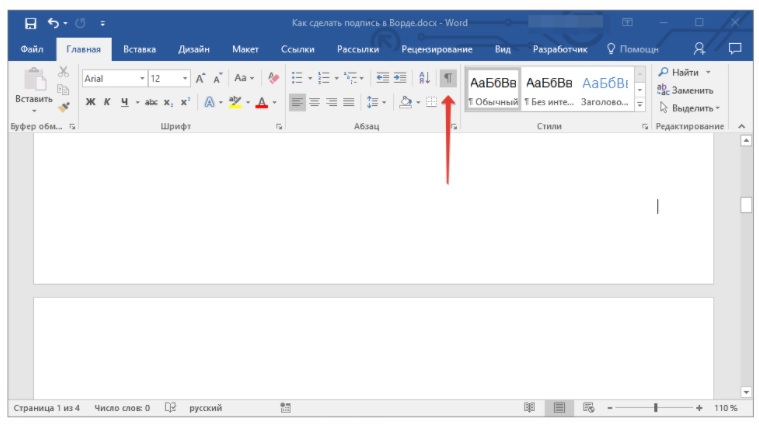Click the strikethrough text icon

(151, 102)
